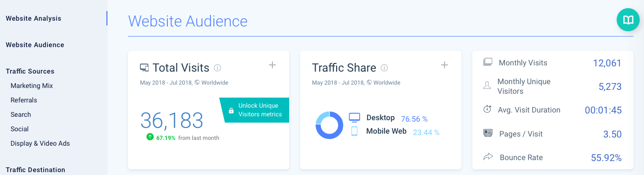Click the Bounce Rate arrow icon

(x=488, y=157)
